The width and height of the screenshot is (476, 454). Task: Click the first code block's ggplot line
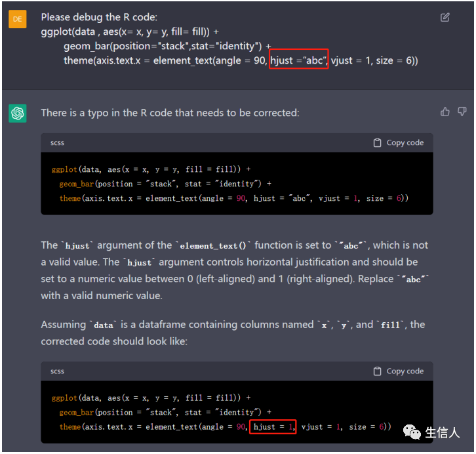[151, 169]
